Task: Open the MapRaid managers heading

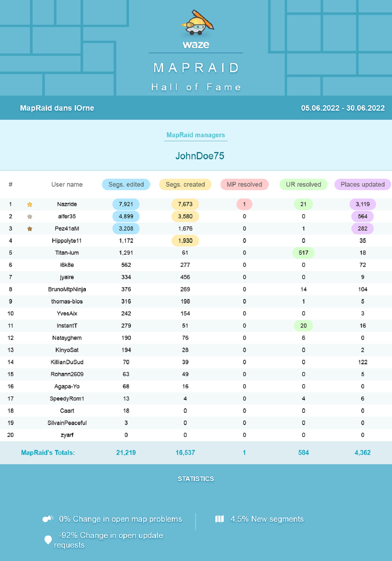Action: click(x=196, y=135)
